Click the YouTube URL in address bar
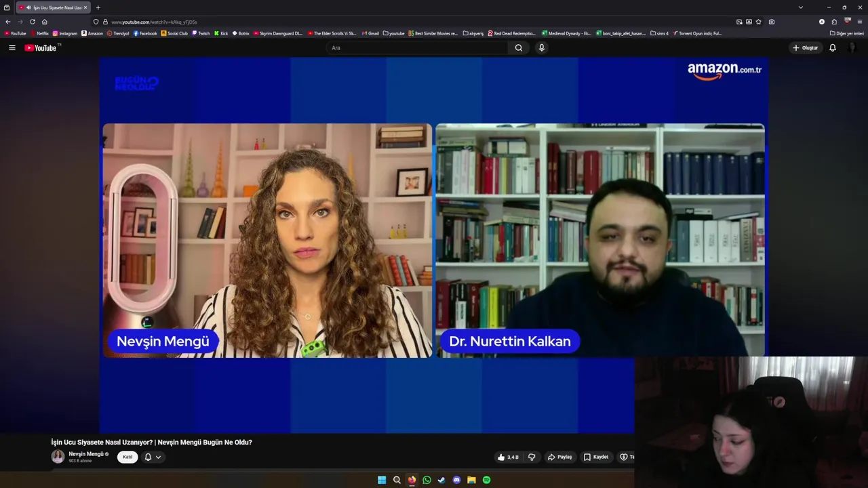 (x=154, y=22)
